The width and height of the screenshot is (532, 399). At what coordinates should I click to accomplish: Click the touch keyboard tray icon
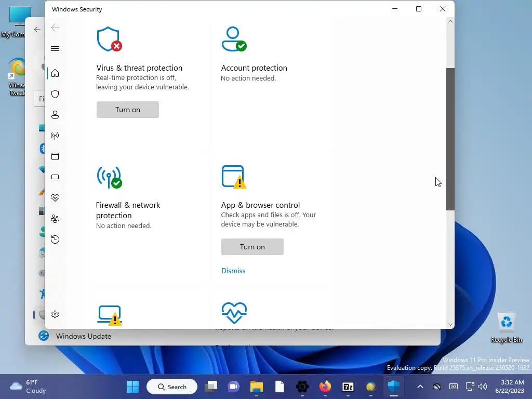point(453,387)
